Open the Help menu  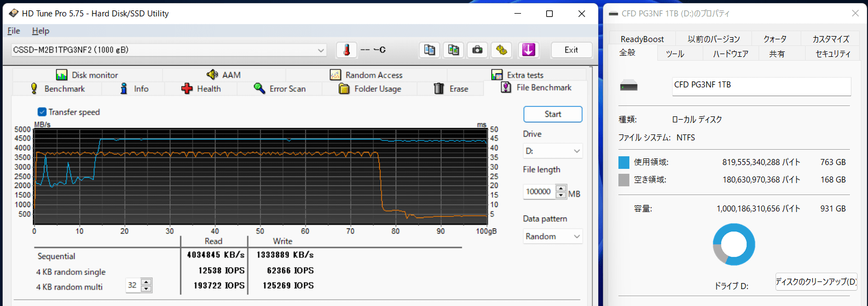[x=40, y=31]
